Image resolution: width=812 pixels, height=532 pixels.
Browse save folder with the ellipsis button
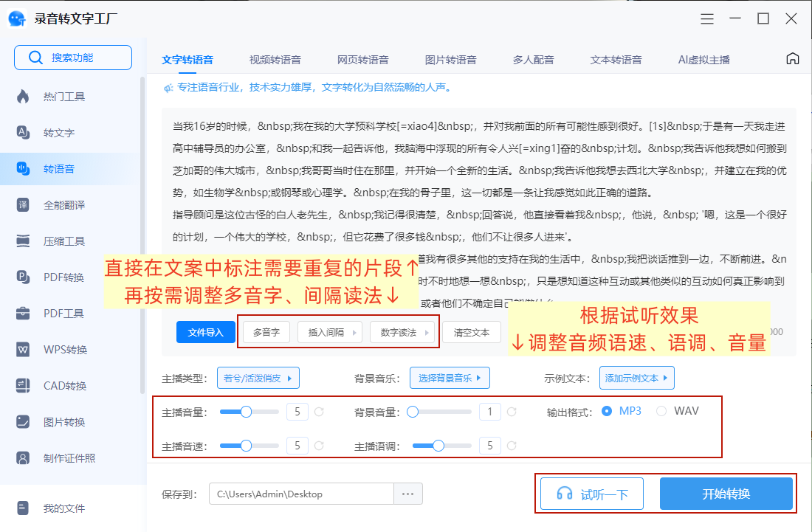[x=408, y=494]
